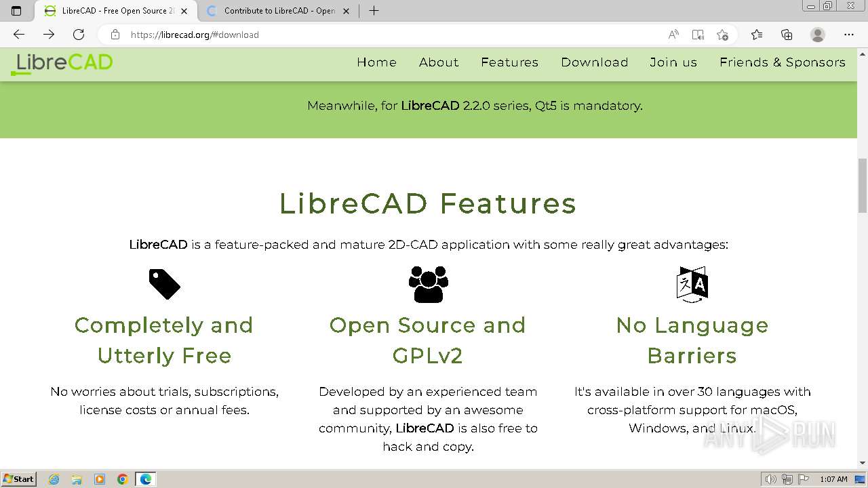Click the LibreCAD Features heading
868x488 pixels.
pos(428,203)
